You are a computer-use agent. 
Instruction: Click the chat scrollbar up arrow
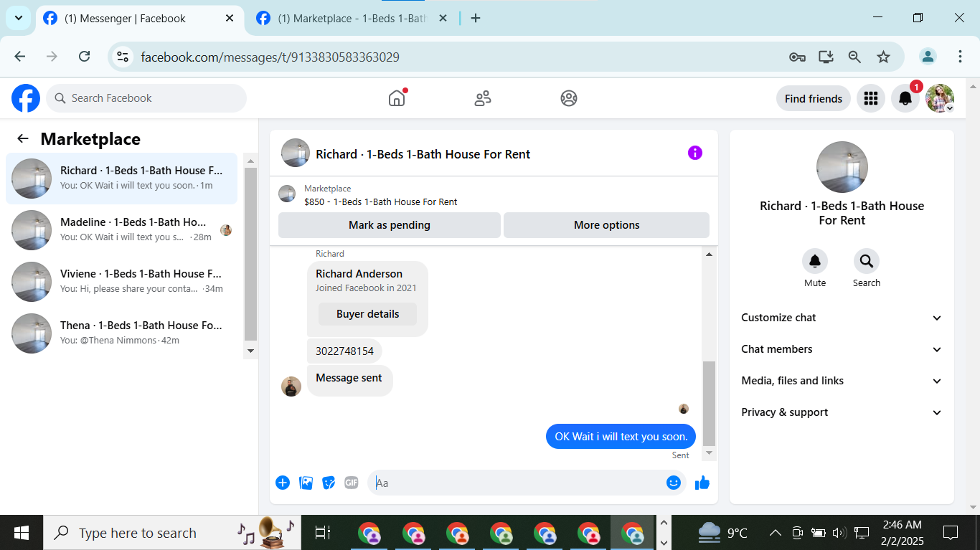(x=709, y=255)
